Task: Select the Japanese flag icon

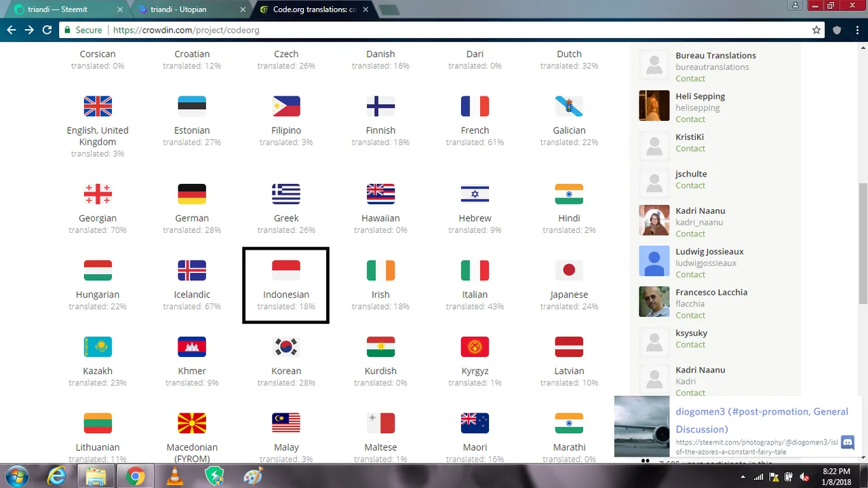Action: click(569, 270)
